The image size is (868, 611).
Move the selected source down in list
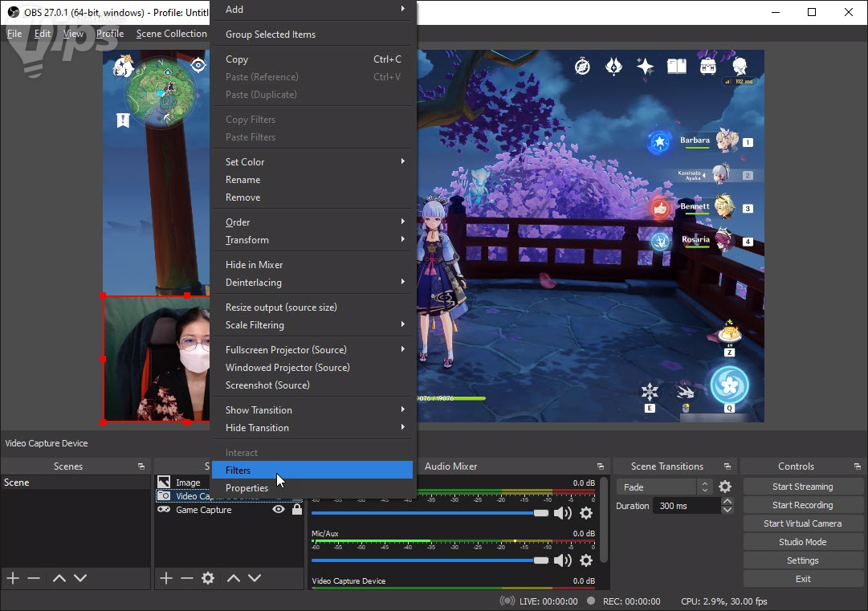255,578
